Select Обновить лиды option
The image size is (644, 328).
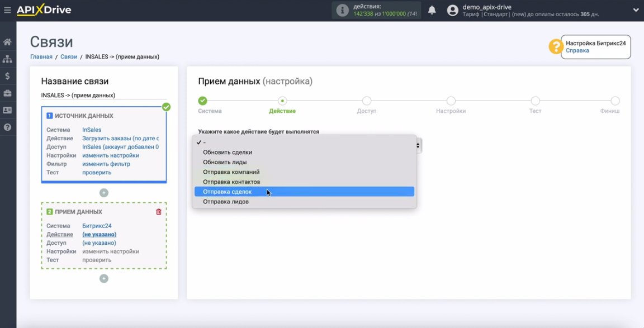coord(304,162)
